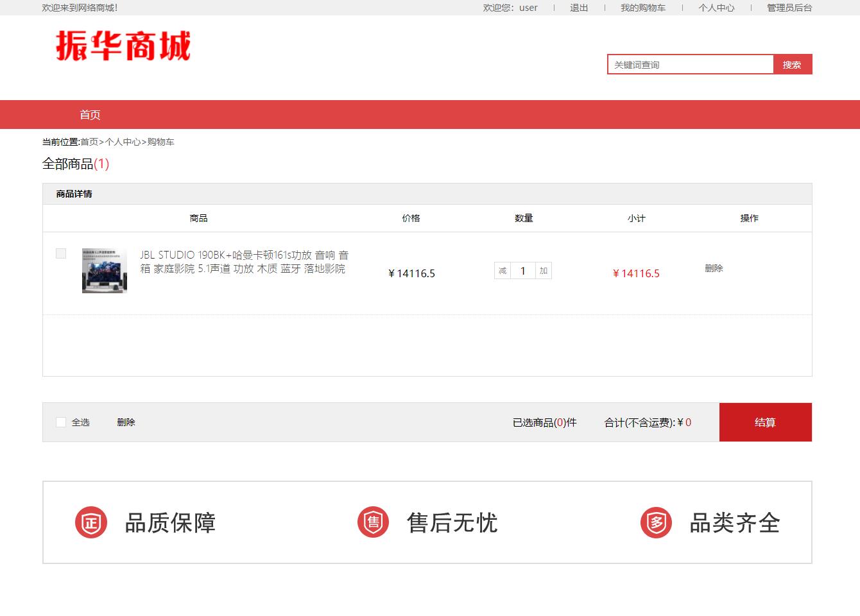
Task: Click the 品质保障 quality badge icon
Action: [x=90, y=522]
